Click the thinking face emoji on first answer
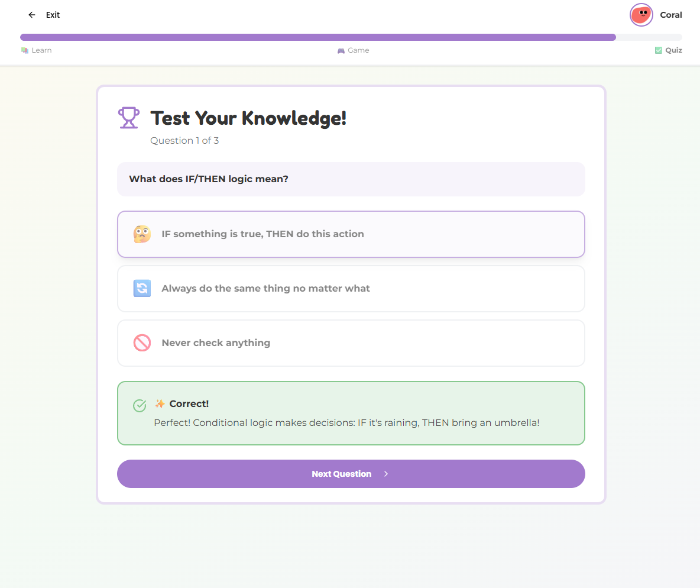This screenshot has height=588, width=700. (142, 234)
